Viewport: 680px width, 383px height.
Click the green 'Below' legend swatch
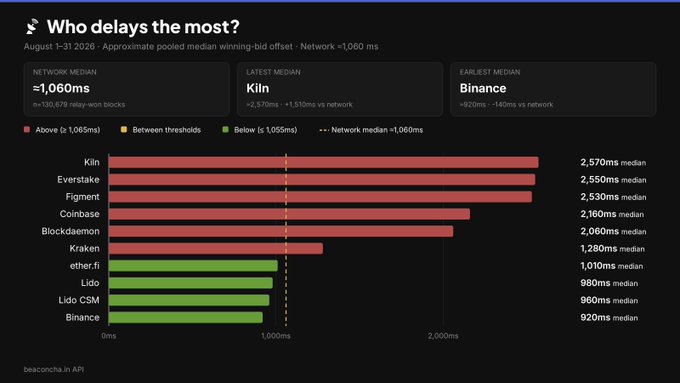(225, 130)
